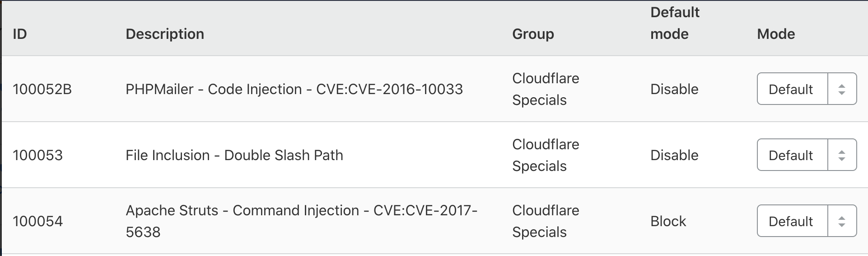
Task: Click up-down arrows for rule 100053
Action: tap(841, 155)
